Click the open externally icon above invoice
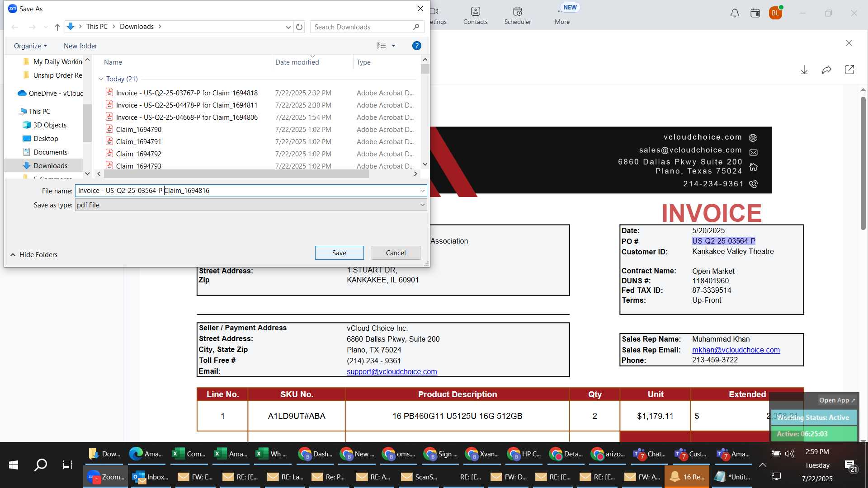The width and height of the screenshot is (868, 488). pyautogui.click(x=849, y=70)
